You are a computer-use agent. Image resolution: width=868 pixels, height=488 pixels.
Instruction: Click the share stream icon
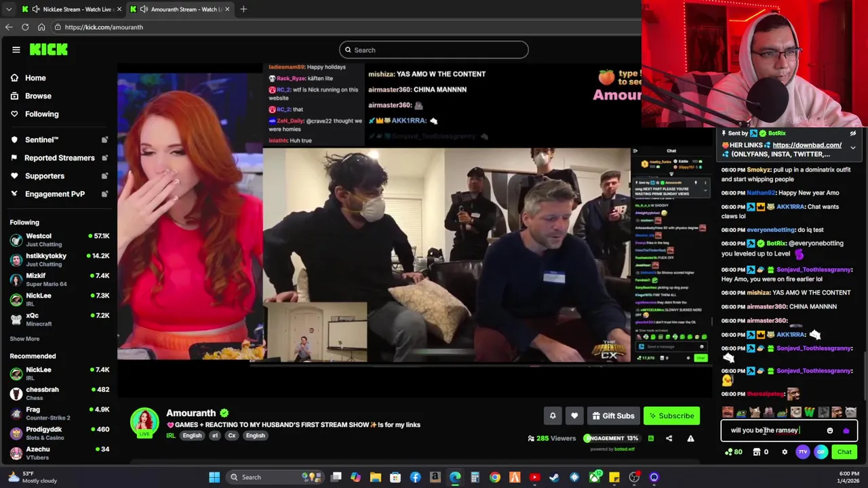click(x=669, y=439)
